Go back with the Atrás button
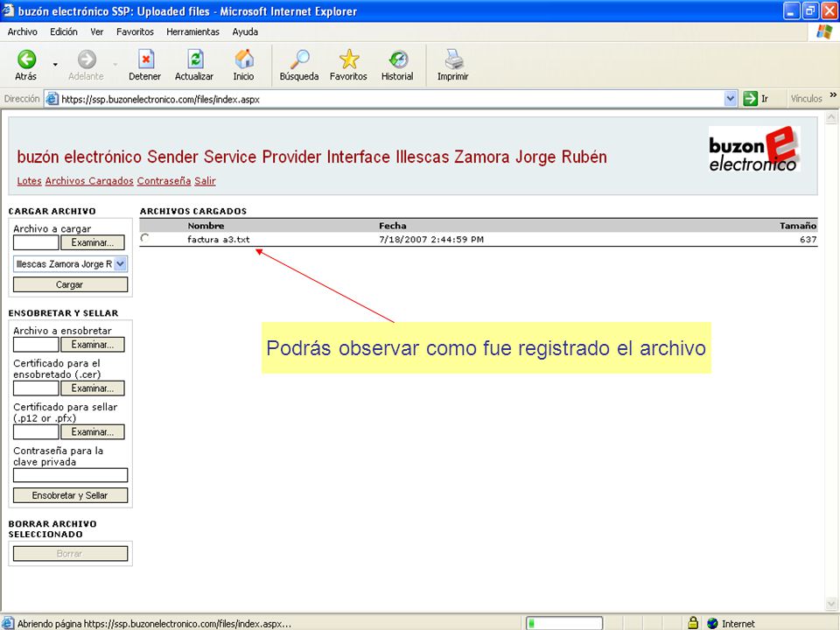The width and height of the screenshot is (840, 630). tap(25, 66)
